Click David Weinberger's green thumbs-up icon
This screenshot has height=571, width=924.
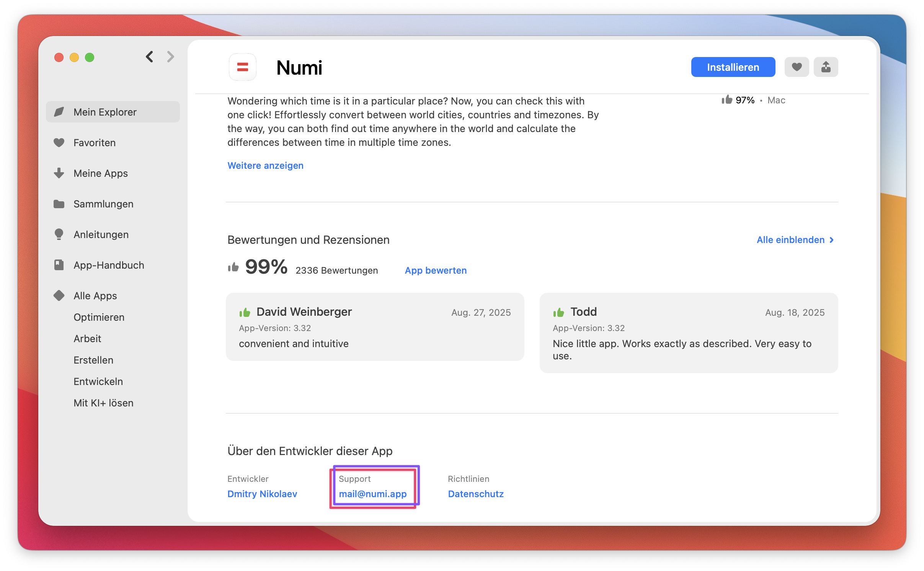[x=245, y=312]
